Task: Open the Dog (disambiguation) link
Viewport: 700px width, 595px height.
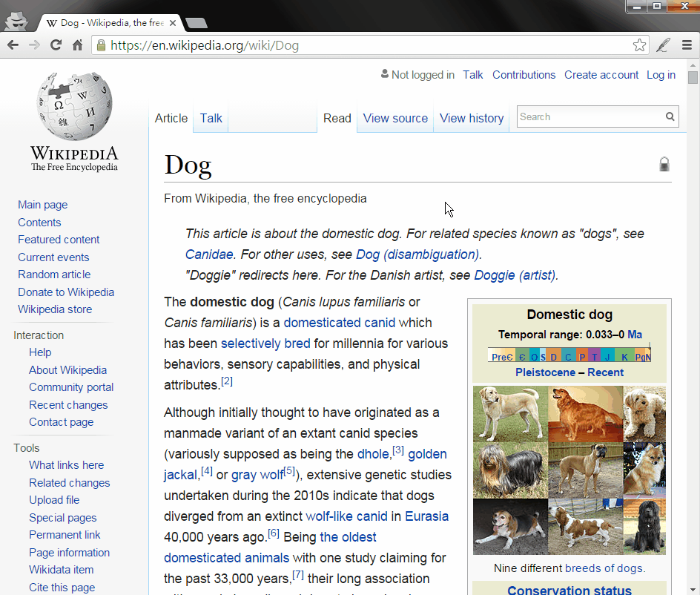Action: [417, 254]
